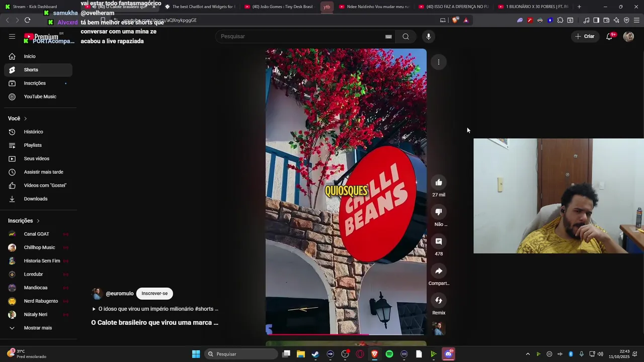Open Canal GOAT subscription
The height and width of the screenshot is (362, 644).
coord(38,234)
